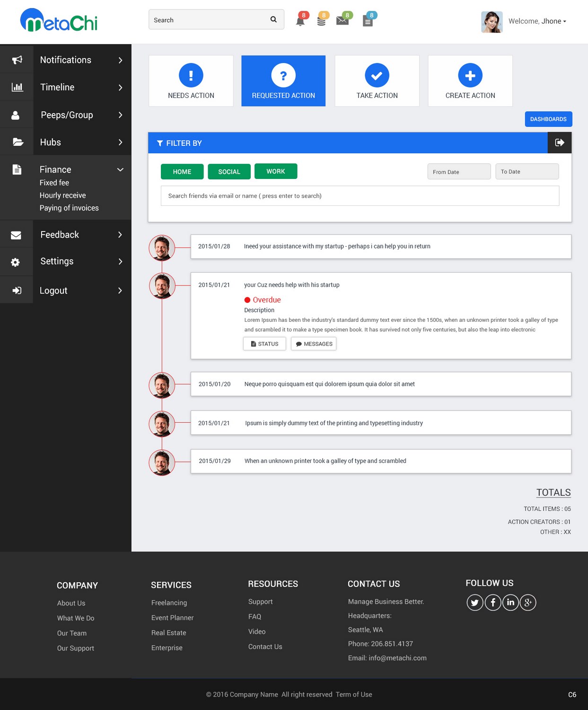
Task: Click the search magnifier icon
Action: pos(273,19)
